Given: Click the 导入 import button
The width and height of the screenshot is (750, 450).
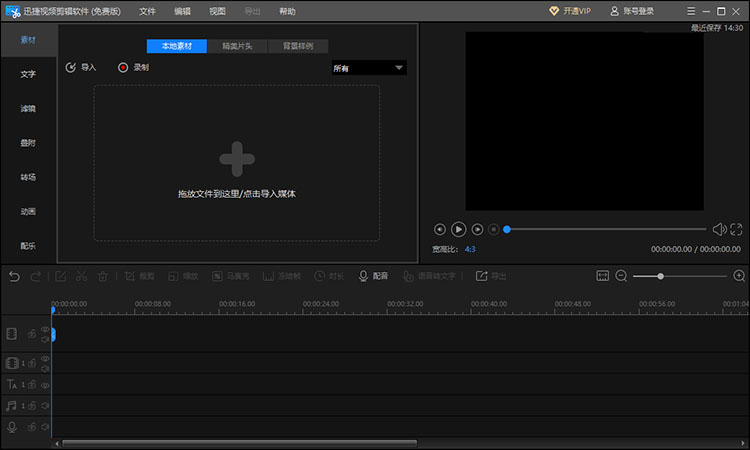Looking at the screenshot, I should point(81,67).
